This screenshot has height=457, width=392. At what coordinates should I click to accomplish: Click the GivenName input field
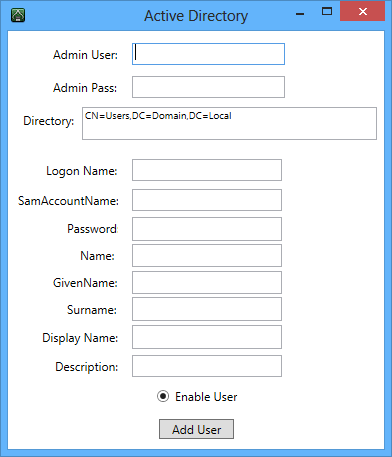point(207,283)
